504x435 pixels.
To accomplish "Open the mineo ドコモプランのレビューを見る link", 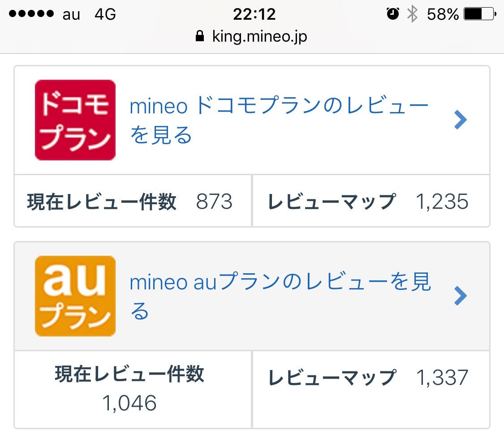I will coord(279,120).
